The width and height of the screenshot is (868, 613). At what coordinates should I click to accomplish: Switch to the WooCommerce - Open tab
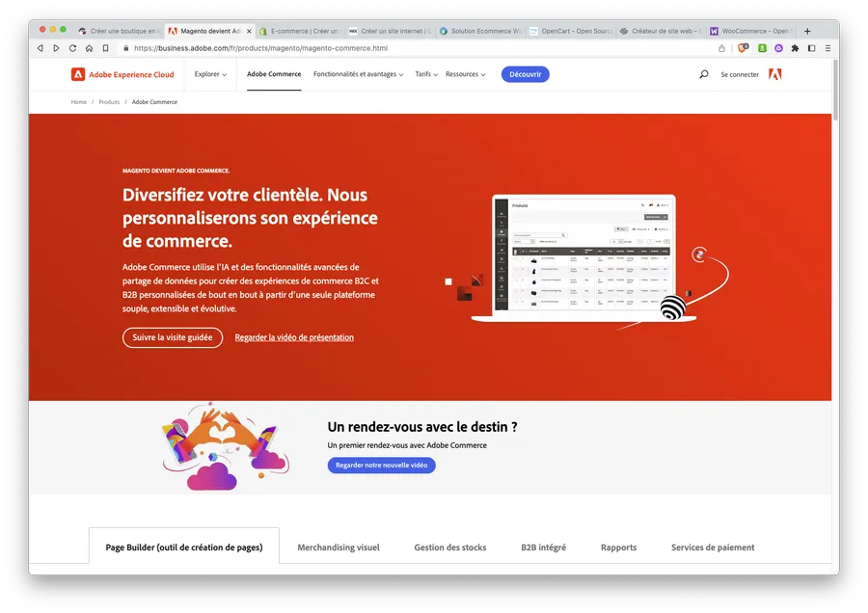point(751,31)
